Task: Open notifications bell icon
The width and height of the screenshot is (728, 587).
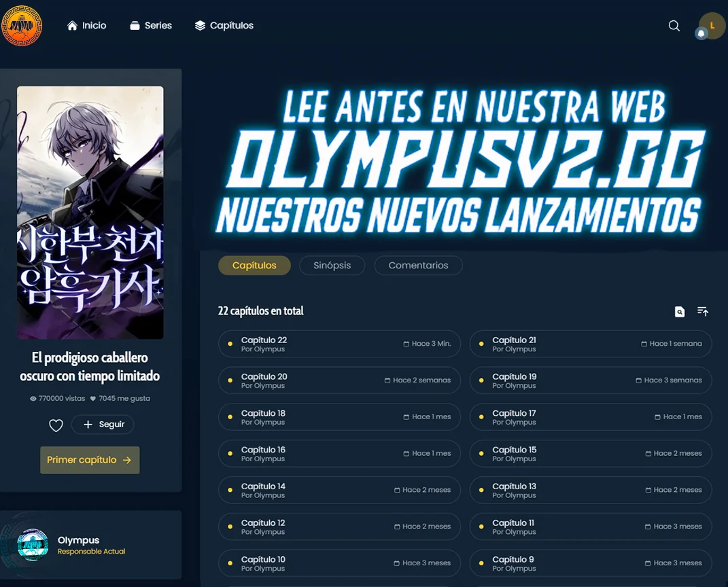Action: click(x=701, y=33)
